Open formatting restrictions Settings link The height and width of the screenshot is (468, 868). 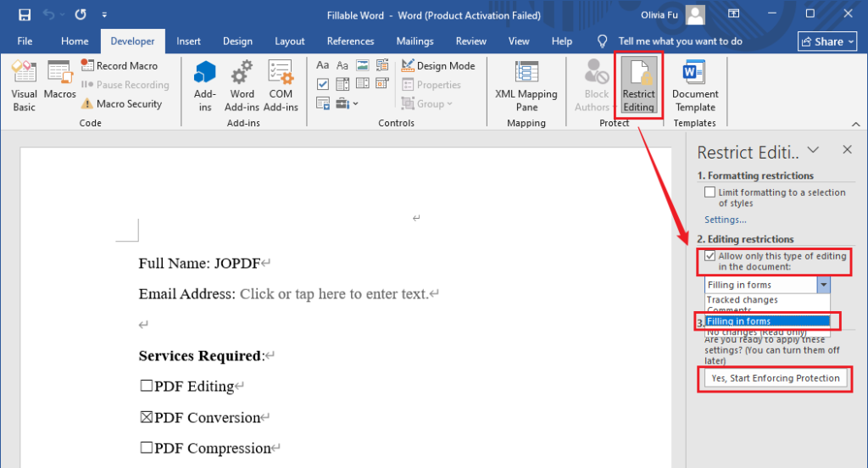(x=726, y=220)
